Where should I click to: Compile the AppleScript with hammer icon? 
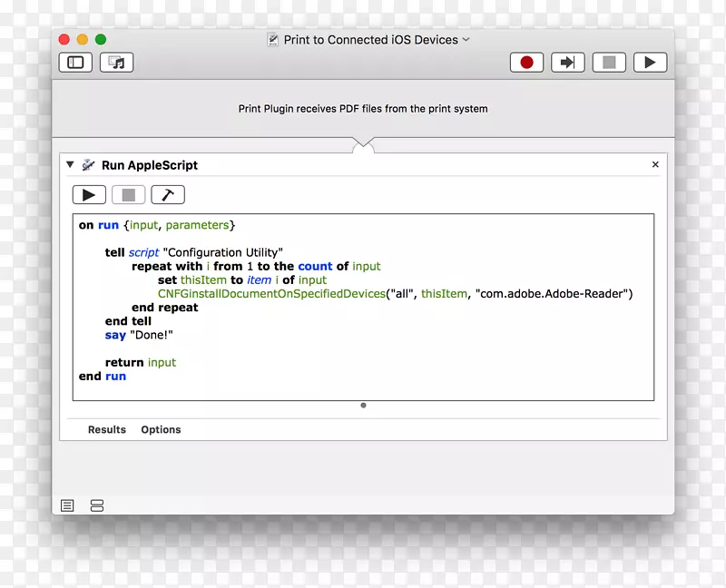click(x=168, y=195)
